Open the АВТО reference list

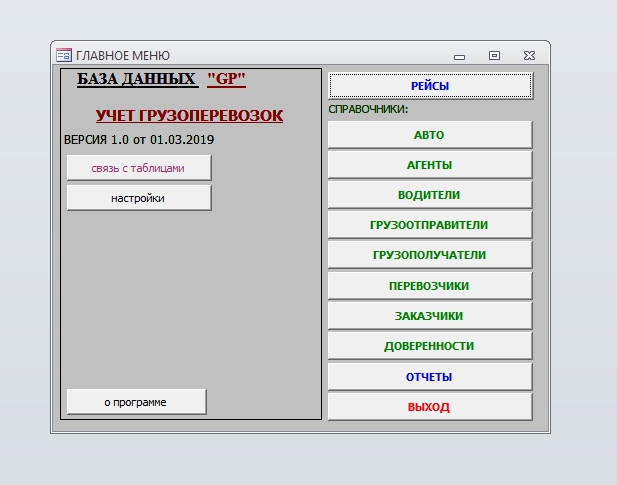[430, 135]
